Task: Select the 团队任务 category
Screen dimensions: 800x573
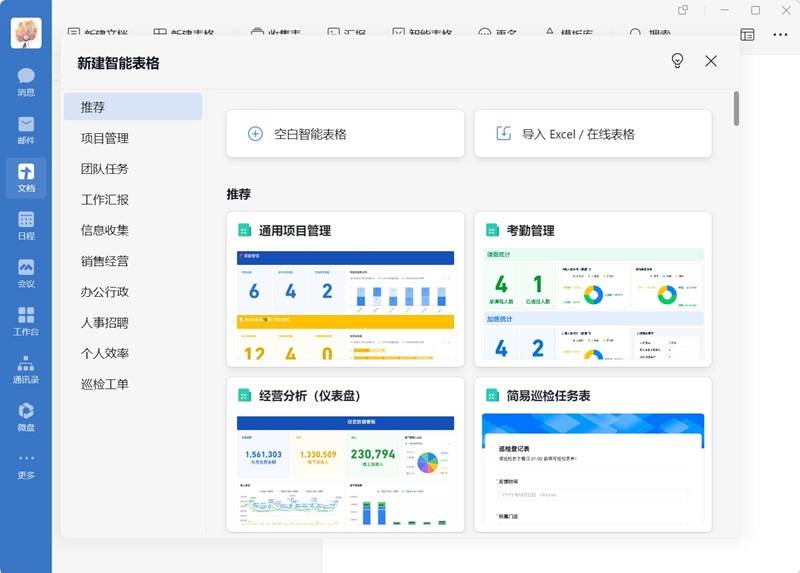Action: click(x=105, y=169)
